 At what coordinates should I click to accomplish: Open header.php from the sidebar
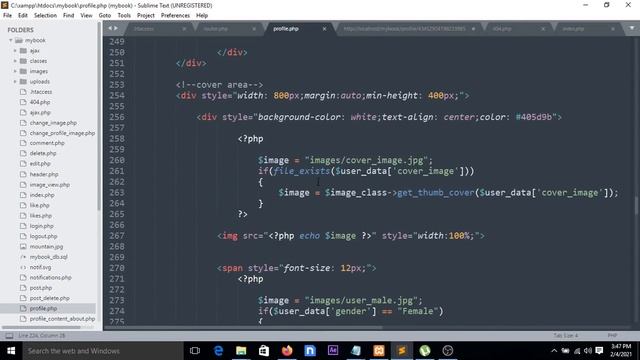(x=44, y=174)
